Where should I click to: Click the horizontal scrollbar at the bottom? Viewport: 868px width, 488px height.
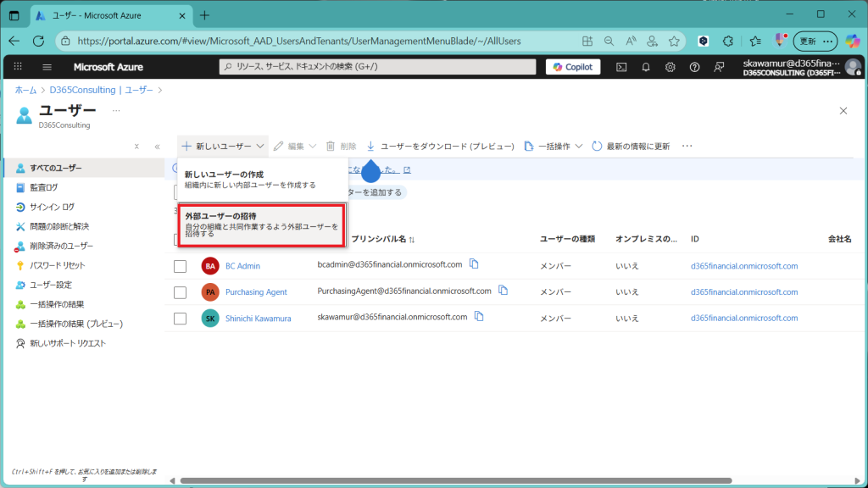tap(509, 480)
